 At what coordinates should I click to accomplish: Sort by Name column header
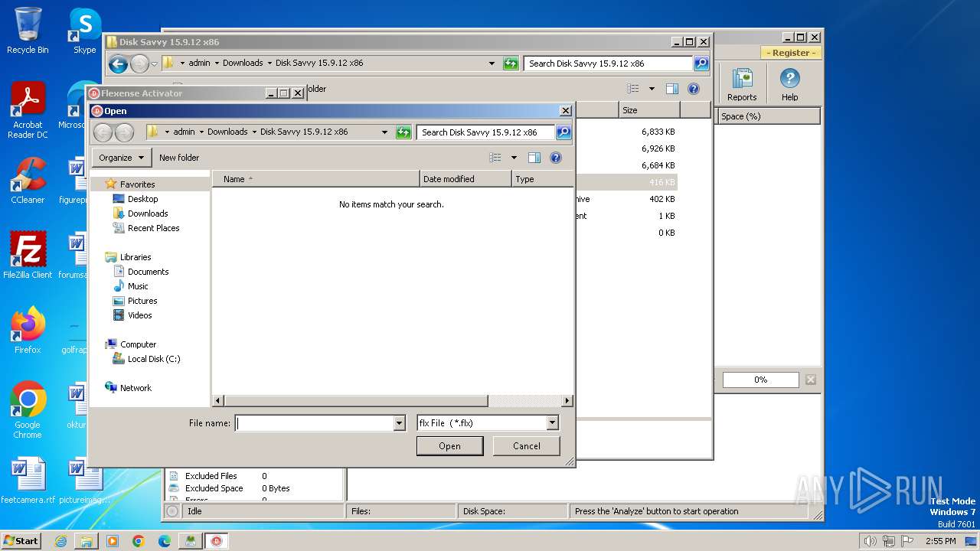click(x=316, y=179)
